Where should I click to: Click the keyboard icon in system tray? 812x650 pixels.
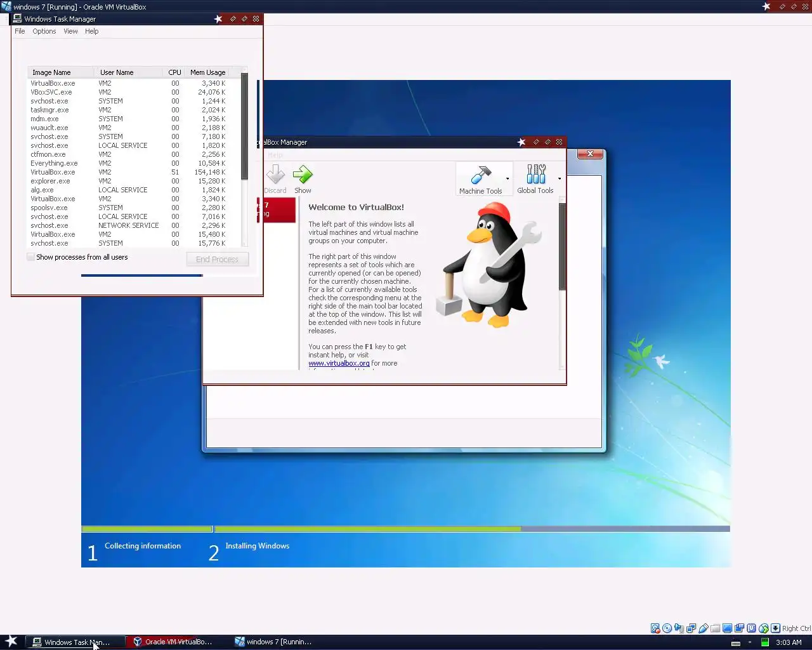tap(736, 643)
